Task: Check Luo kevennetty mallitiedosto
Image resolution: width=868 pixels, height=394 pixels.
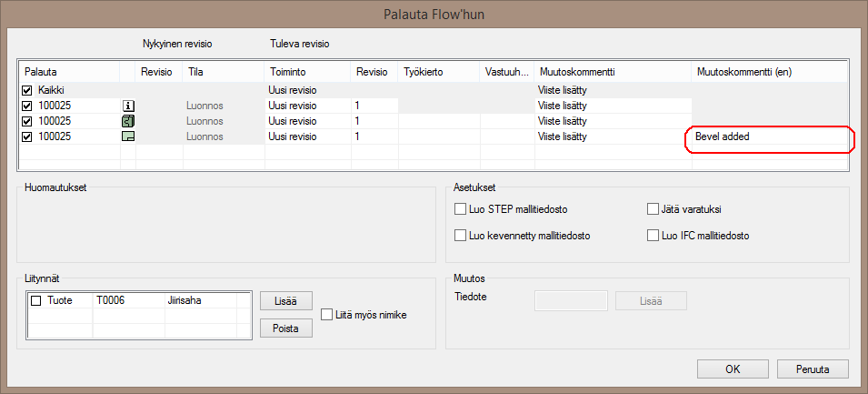Action: (x=460, y=236)
